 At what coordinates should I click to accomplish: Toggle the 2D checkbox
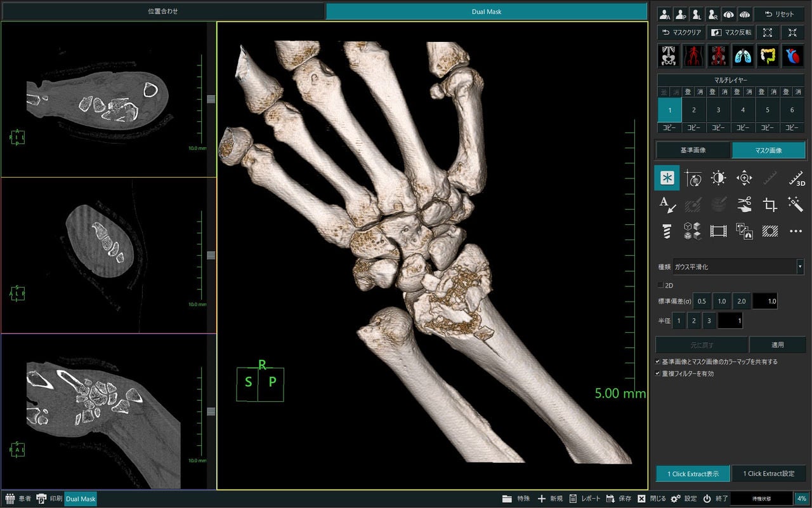click(x=660, y=285)
